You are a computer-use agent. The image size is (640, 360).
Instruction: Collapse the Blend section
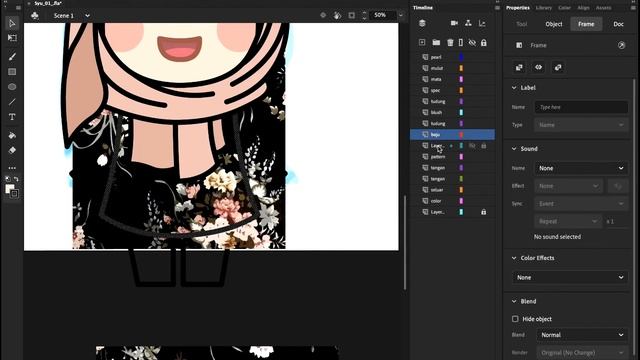(514, 301)
